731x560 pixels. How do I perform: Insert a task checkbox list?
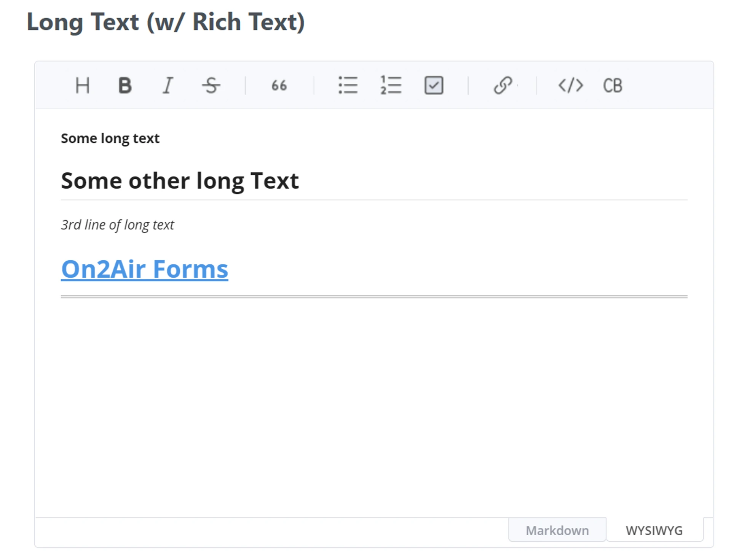[434, 85]
